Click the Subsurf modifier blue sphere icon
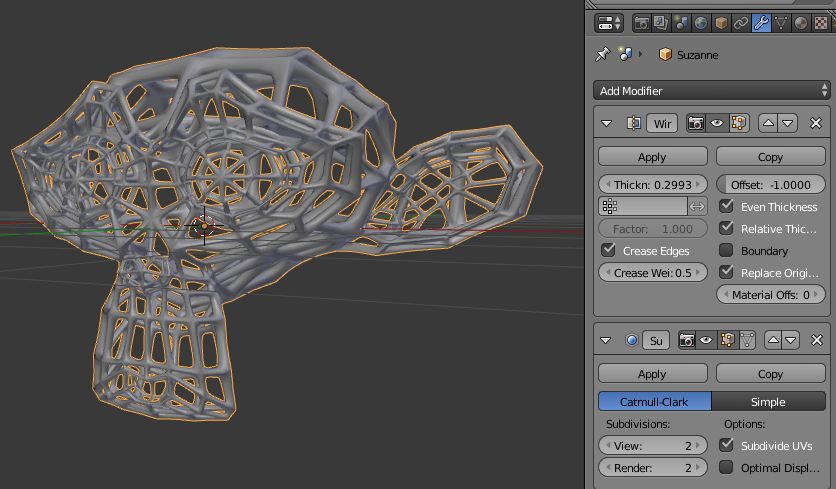The image size is (836, 489). click(632, 340)
